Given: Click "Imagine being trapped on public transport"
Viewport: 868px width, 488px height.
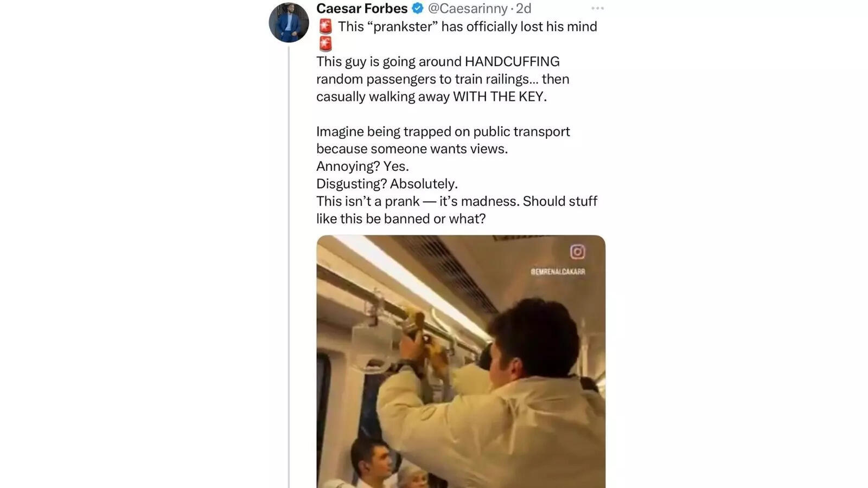Looking at the screenshot, I should coord(443,131).
